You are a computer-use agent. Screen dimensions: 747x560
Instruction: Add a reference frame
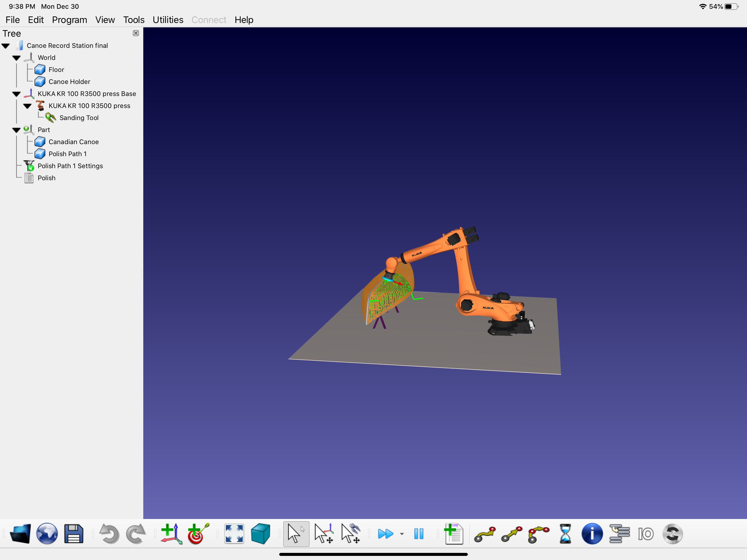[x=171, y=534]
